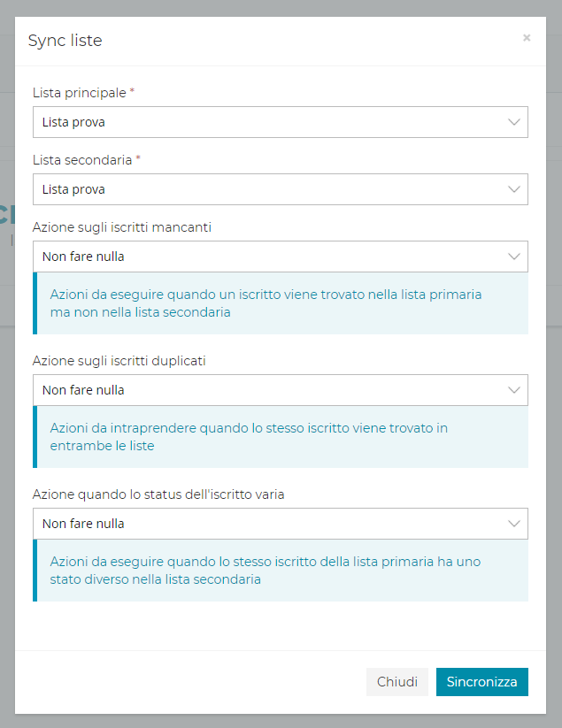The width and height of the screenshot is (562, 728).
Task: Click chevron arrow of iscritti mancanti selector
Action: (x=514, y=257)
